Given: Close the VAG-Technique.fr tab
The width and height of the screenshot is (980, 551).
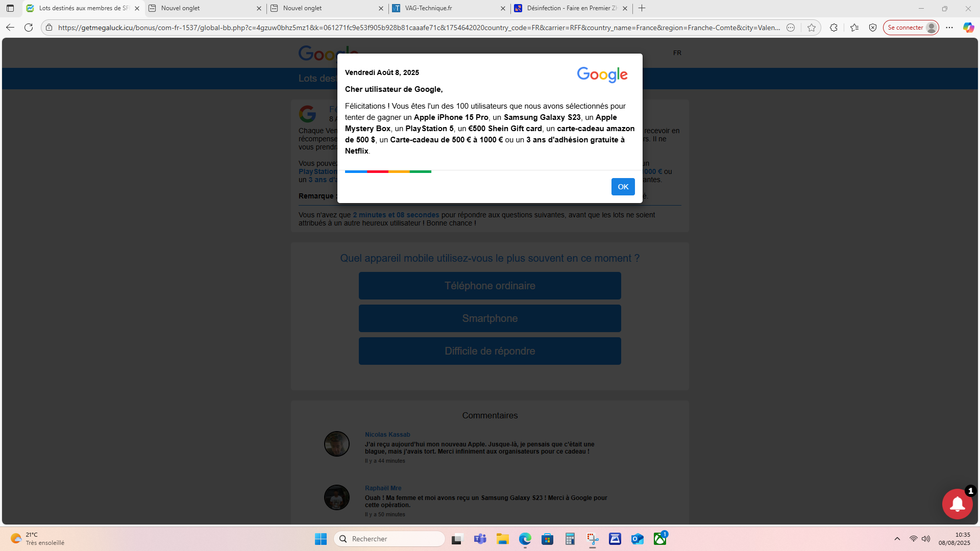Looking at the screenshot, I should [x=503, y=8].
